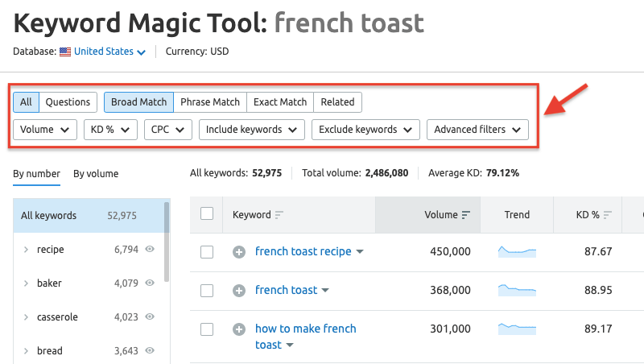Toggle the eye icon for the casserole group
This screenshot has height=364, width=644.
150,316
